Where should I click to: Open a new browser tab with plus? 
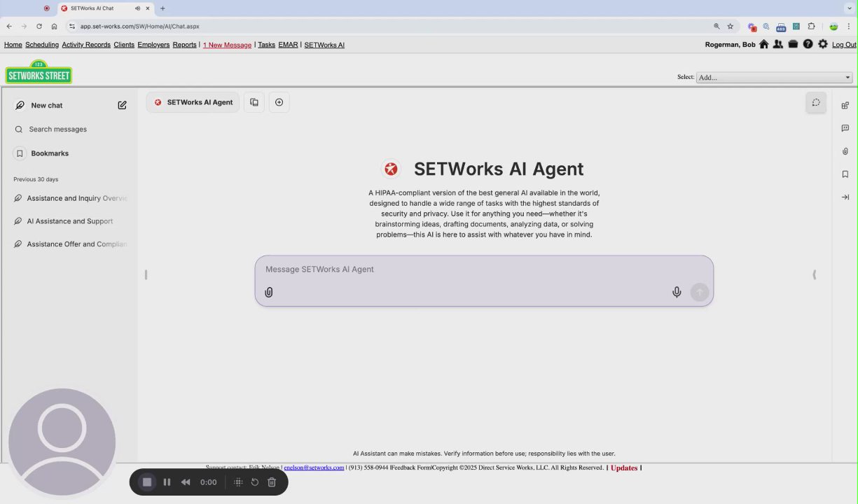[162, 8]
